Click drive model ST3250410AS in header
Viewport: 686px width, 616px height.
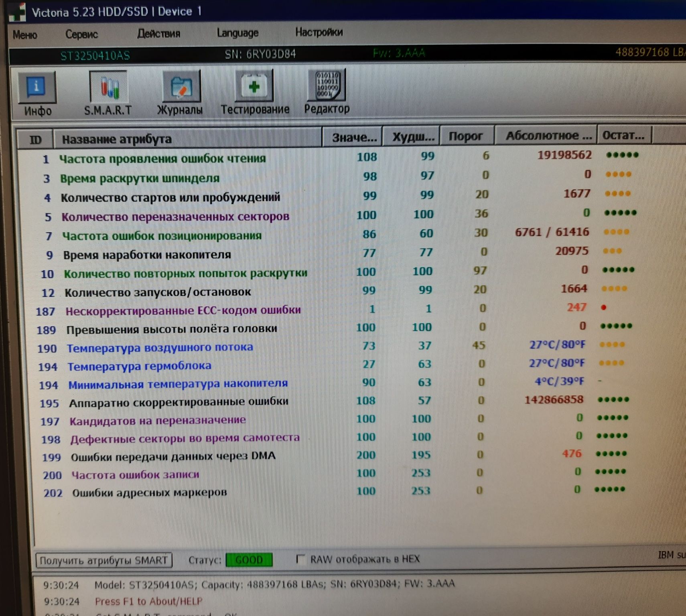[95, 56]
